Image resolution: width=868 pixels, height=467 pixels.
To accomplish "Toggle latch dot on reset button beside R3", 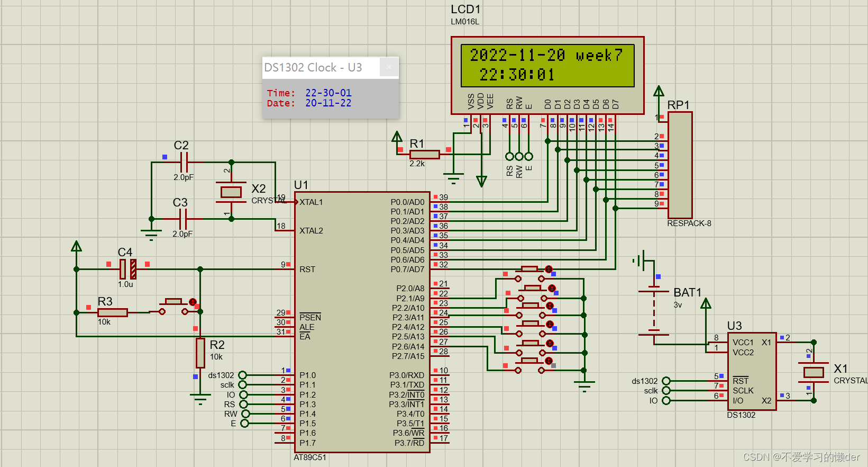I will click(193, 302).
